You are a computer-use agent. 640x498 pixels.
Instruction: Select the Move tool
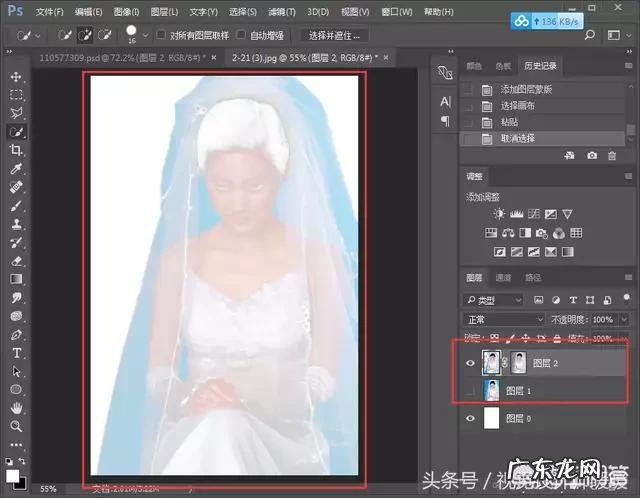pos(16,76)
